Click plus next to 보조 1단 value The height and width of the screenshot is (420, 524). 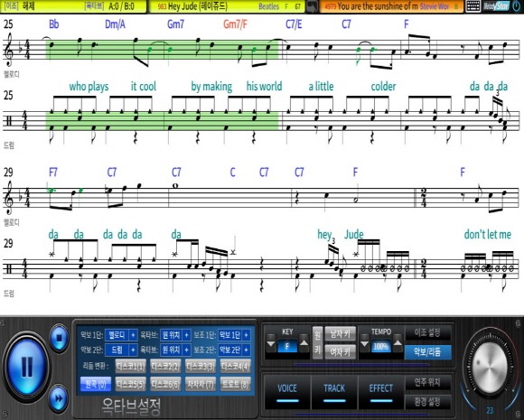247,335
